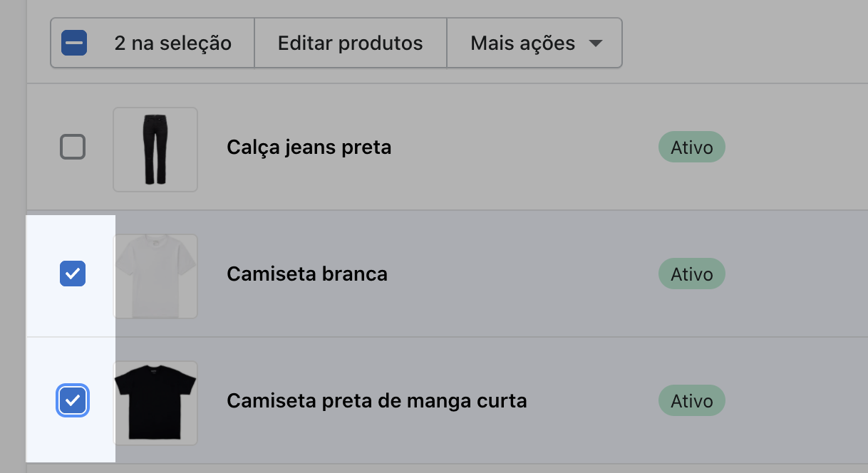Check the Calça jeans preta checkbox
This screenshot has height=473, width=868.
click(72, 147)
